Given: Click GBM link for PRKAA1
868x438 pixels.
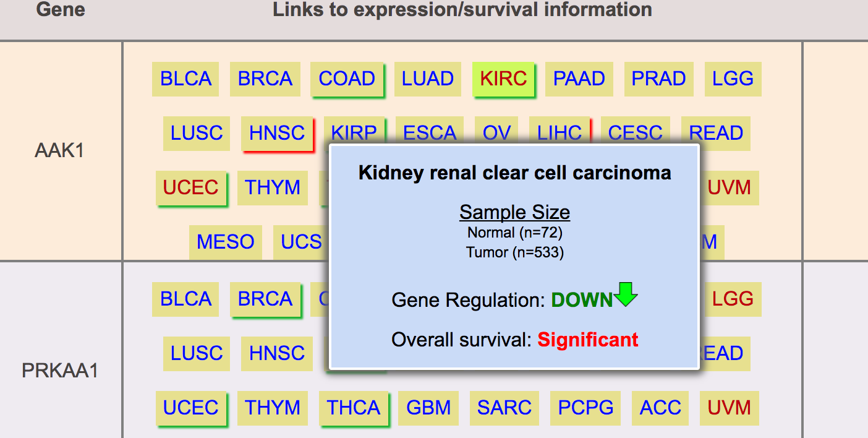Looking at the screenshot, I should coord(428,408).
